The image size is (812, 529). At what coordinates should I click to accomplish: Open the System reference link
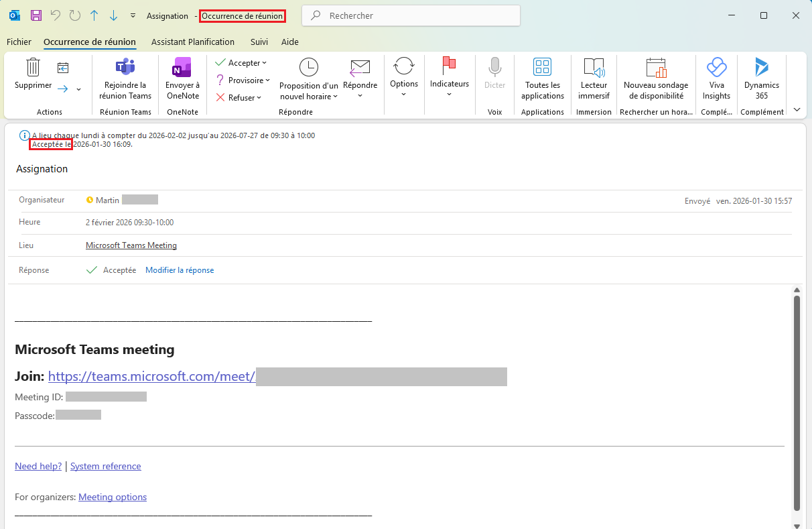[106, 466]
